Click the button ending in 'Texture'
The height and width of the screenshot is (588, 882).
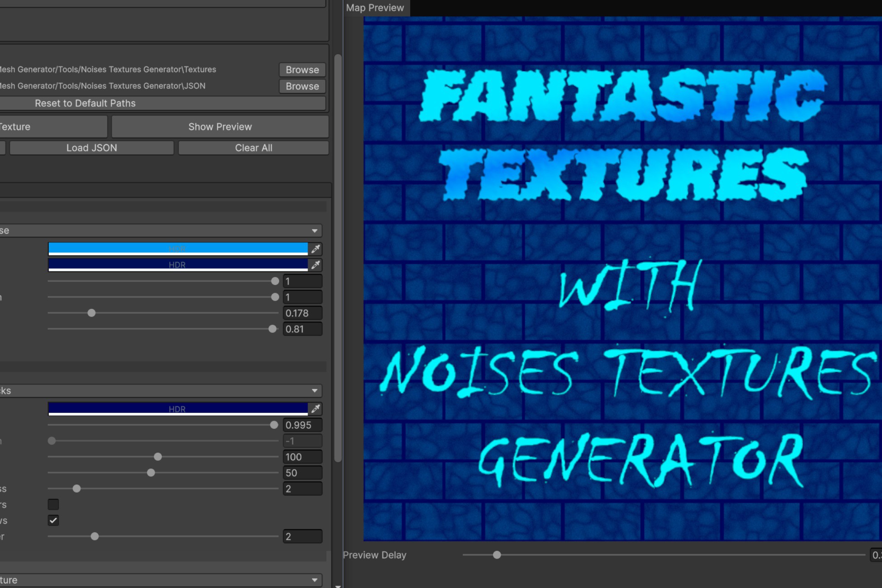(x=53, y=127)
